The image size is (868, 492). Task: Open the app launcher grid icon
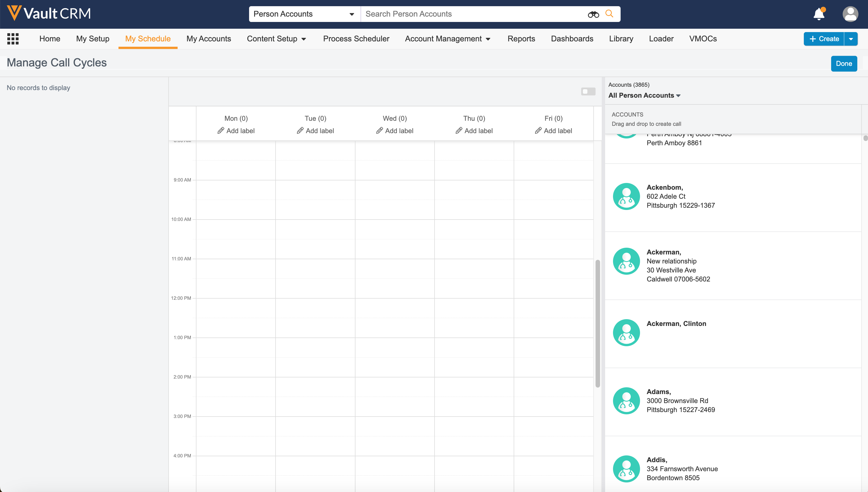13,39
